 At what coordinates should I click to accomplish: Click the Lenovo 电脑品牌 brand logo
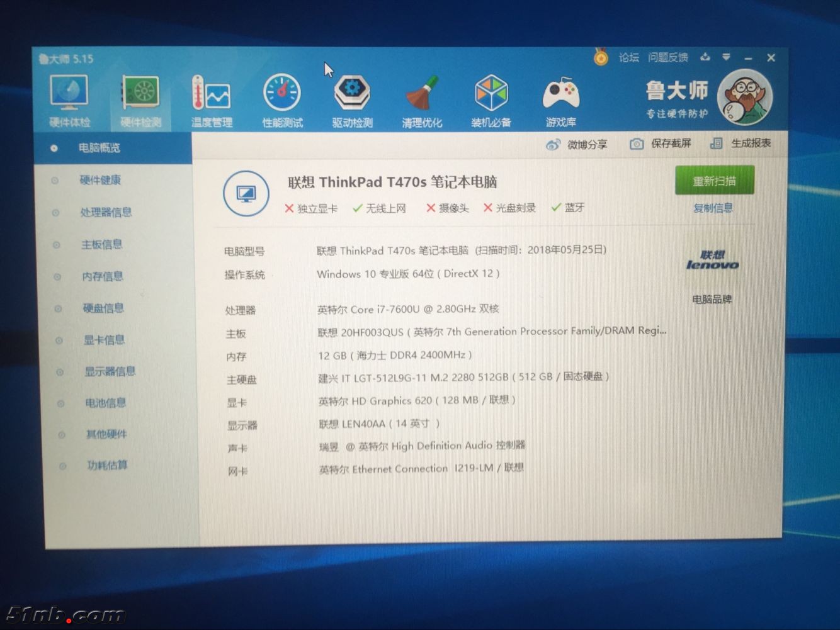[712, 261]
